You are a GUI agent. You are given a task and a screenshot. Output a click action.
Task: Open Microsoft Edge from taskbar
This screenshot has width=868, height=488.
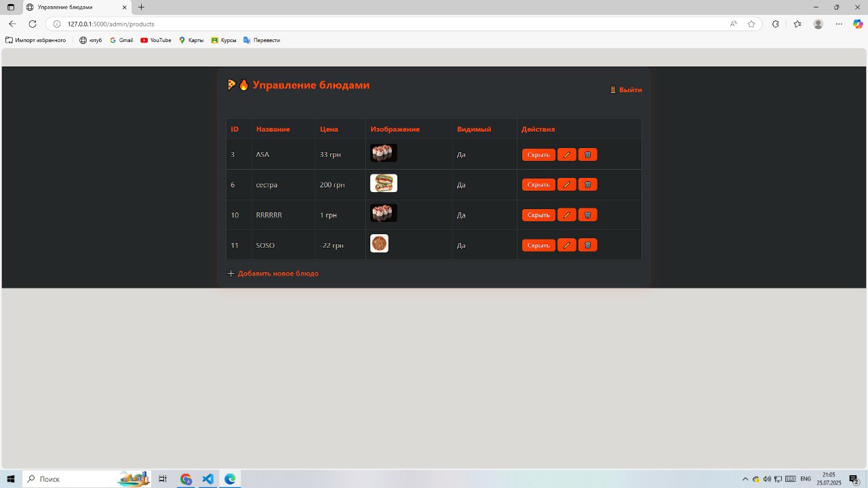(x=230, y=479)
